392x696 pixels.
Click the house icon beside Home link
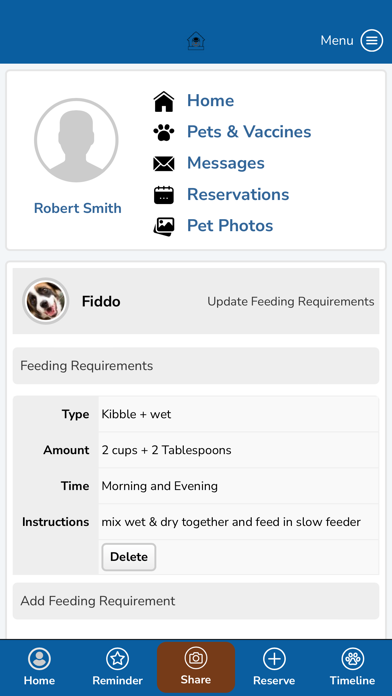coord(164,101)
